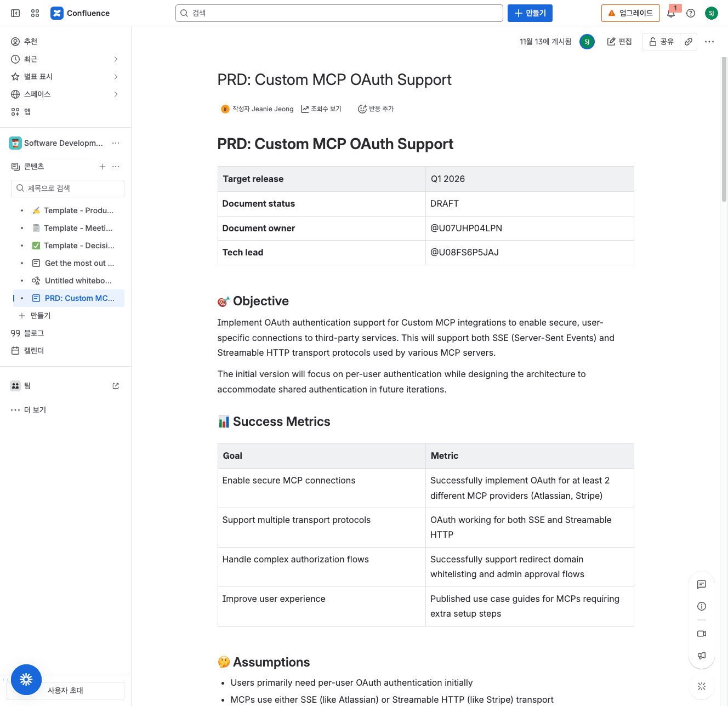Open Untitled whiteboard in page tree
The width and height of the screenshot is (728, 706).
tap(78, 281)
